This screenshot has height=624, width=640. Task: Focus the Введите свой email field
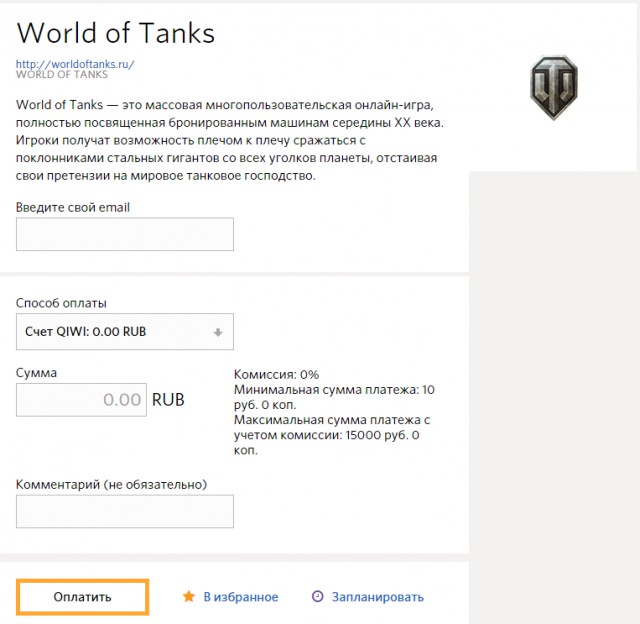pos(125,234)
